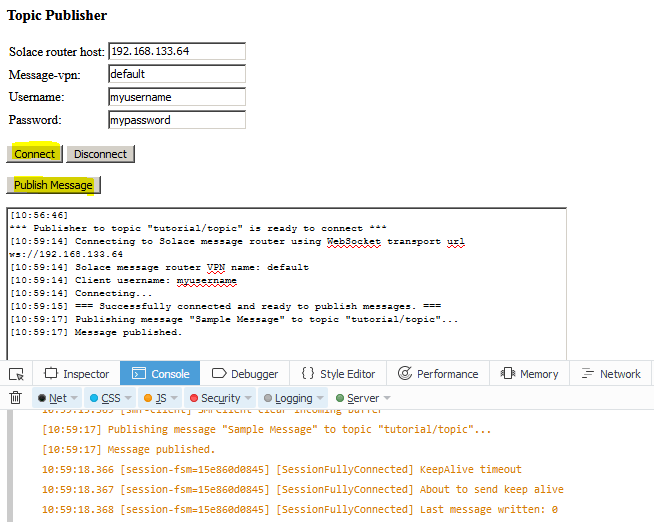Open the Memory tab

click(529, 374)
